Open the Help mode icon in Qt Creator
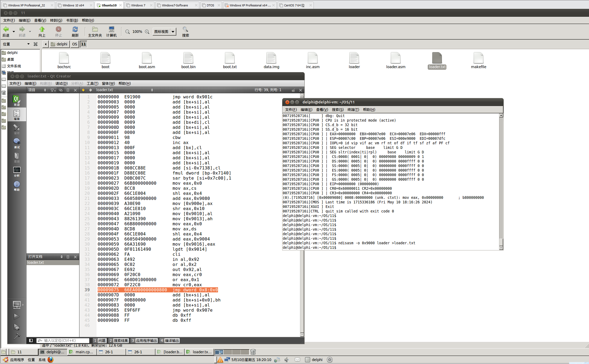This screenshot has width=589, height=364. [x=17, y=185]
